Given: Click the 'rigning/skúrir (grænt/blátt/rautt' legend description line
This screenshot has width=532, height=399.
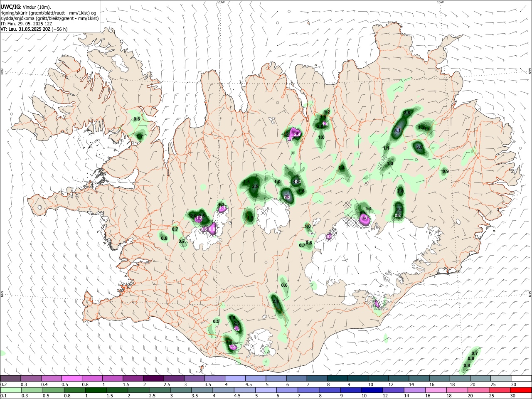Looking at the screenshot, I should tap(48, 13).
